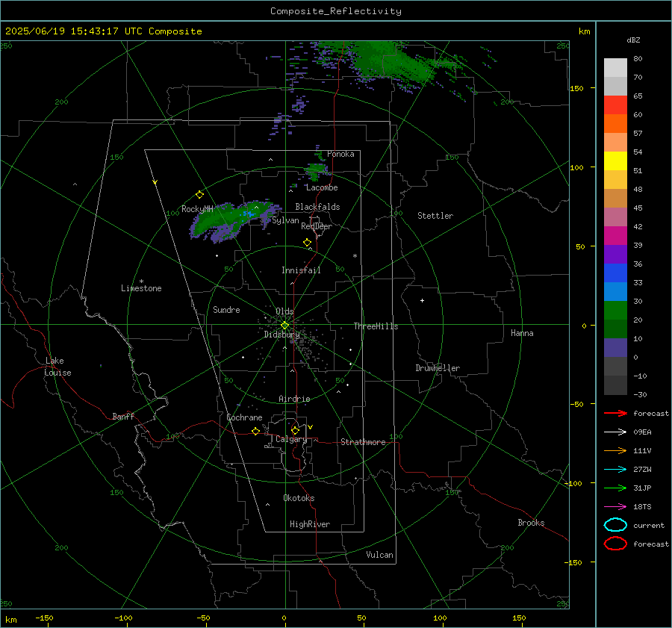Click the Calgary city label

click(x=291, y=439)
